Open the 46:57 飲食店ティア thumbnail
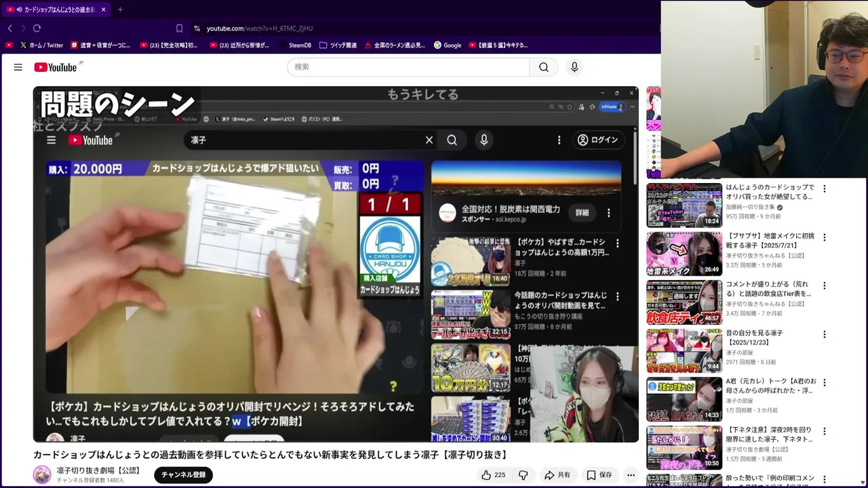Screen dimensions: 868x488 [x=684, y=302]
